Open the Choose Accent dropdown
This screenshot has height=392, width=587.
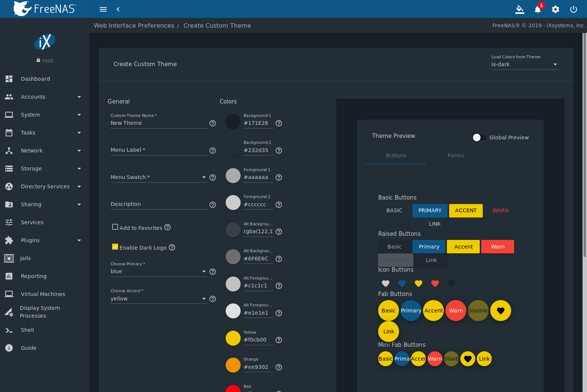point(159,299)
